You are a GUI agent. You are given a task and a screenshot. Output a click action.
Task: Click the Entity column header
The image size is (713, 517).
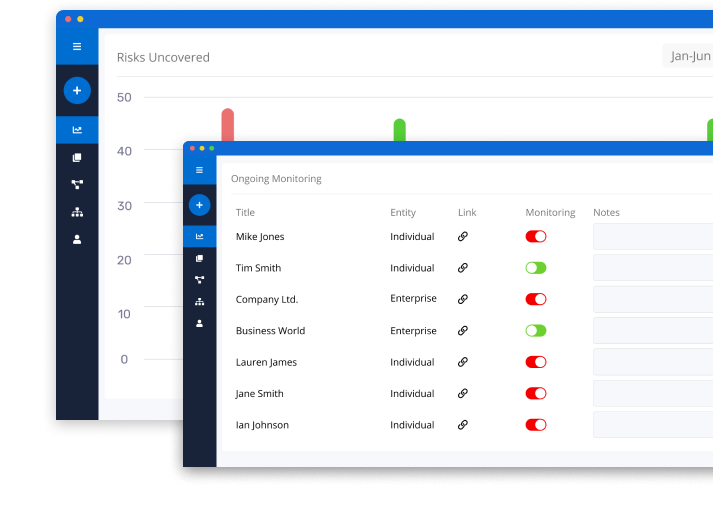(403, 212)
